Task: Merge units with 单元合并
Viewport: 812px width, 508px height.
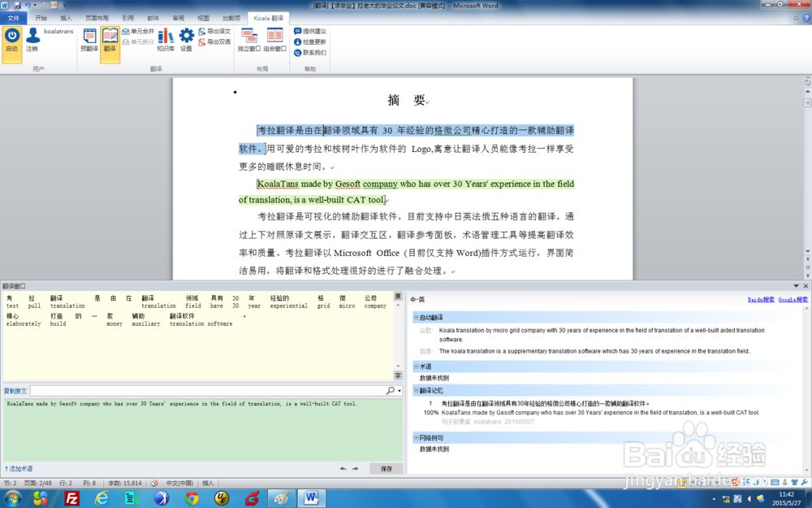Action: (138, 32)
